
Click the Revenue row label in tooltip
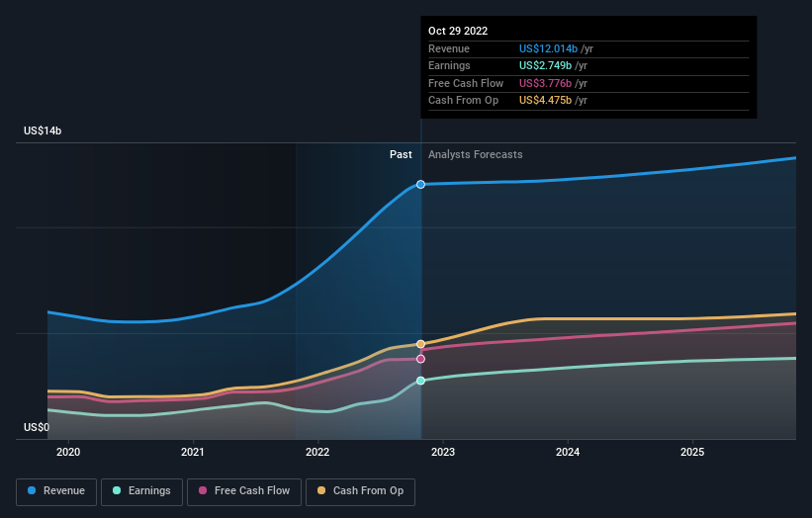pos(449,48)
